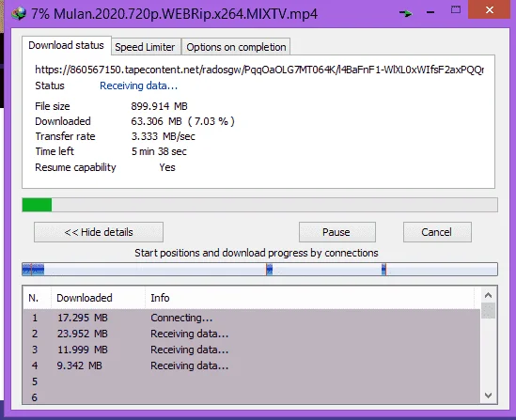The width and height of the screenshot is (516, 420).
Task: Click the connections list scrollbar thumb
Action: (489, 311)
